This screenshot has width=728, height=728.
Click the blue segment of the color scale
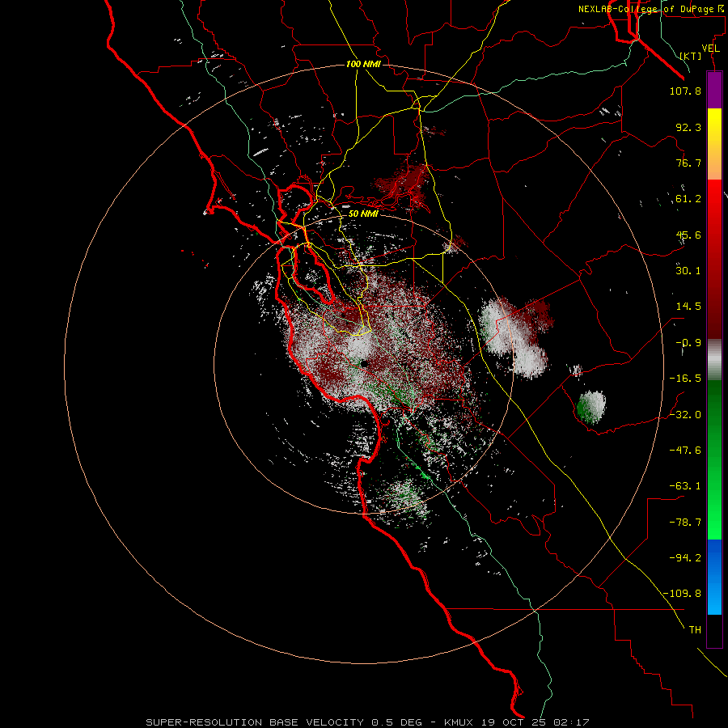(714, 577)
